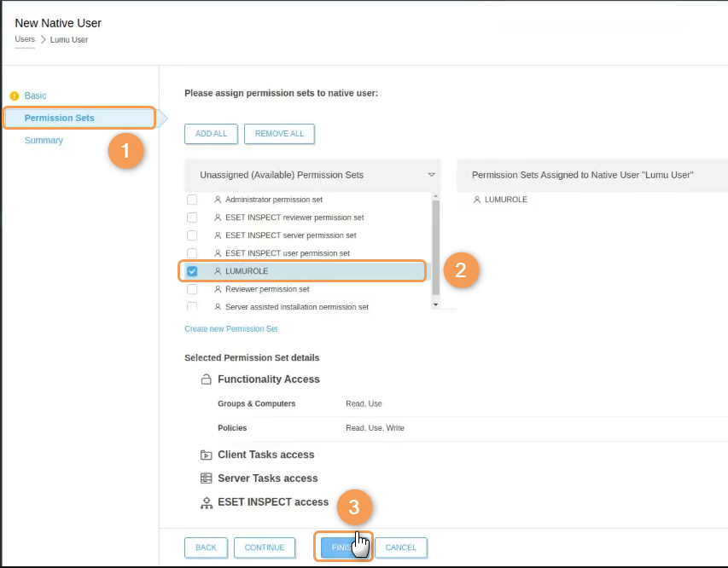Uncheck the LUMUROLE permission set checkbox

(x=192, y=271)
